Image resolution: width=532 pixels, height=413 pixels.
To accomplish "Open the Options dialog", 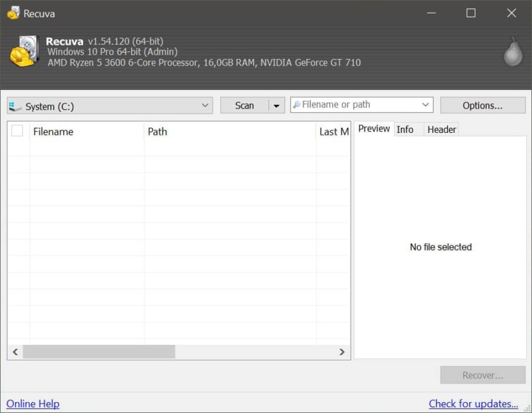I will click(x=483, y=104).
